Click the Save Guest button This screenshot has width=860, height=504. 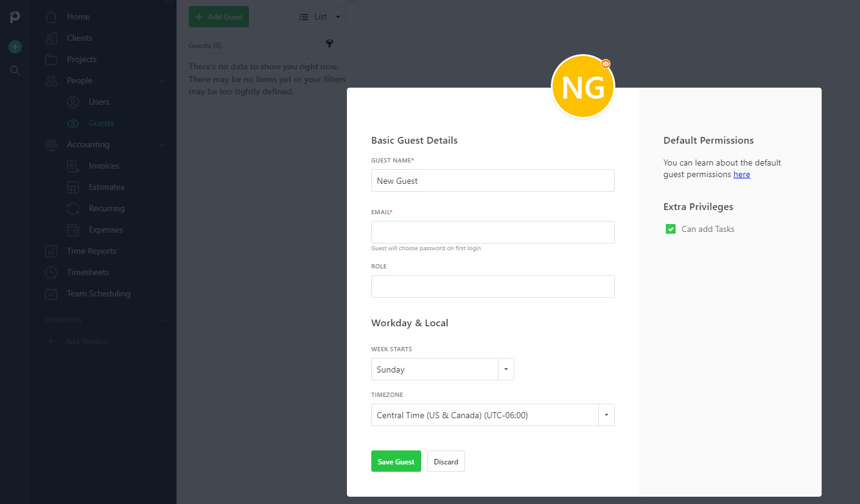pos(396,461)
